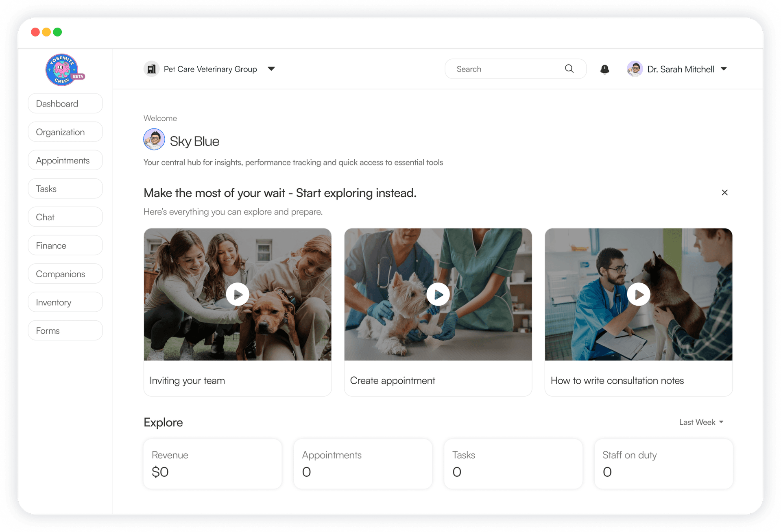Open the Inventory sidebar section
Image resolution: width=781 pixels, height=532 pixels.
pos(65,302)
